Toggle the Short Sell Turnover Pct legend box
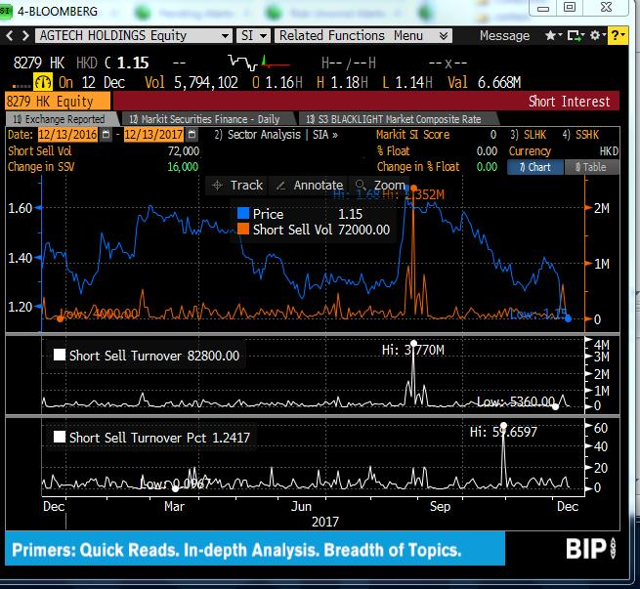 (x=60, y=437)
